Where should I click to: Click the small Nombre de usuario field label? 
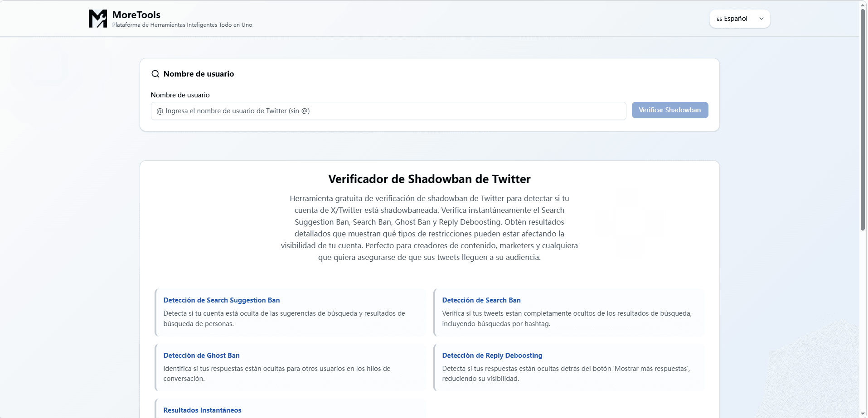[x=180, y=95]
